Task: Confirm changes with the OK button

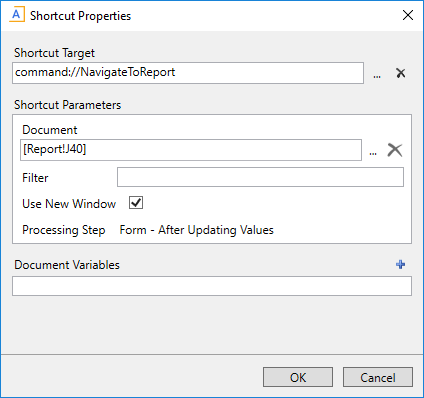Action: tap(298, 377)
